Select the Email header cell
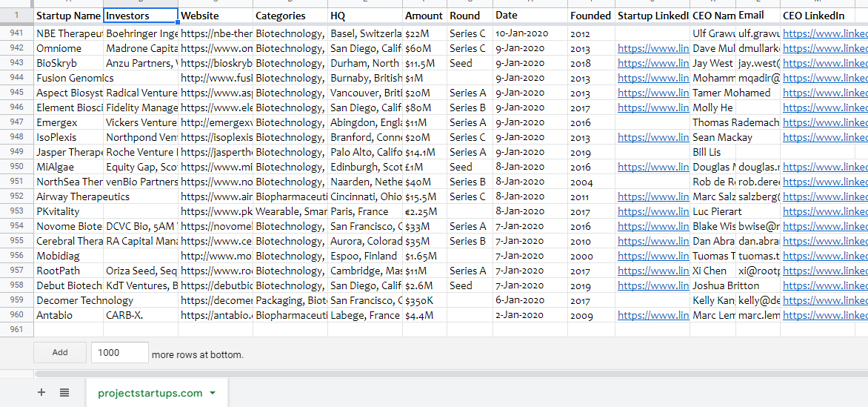868x407 pixels. pyautogui.click(x=758, y=16)
